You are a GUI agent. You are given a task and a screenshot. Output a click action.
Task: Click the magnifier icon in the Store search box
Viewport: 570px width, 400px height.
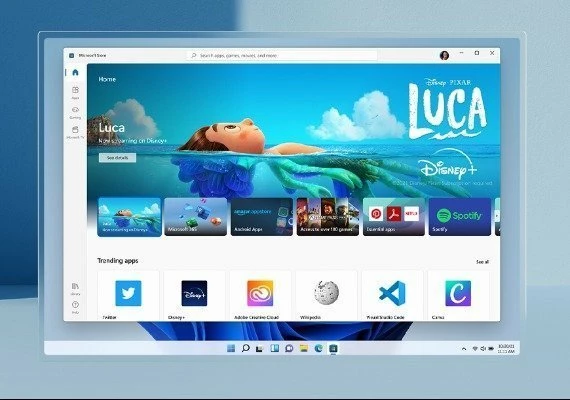point(194,55)
